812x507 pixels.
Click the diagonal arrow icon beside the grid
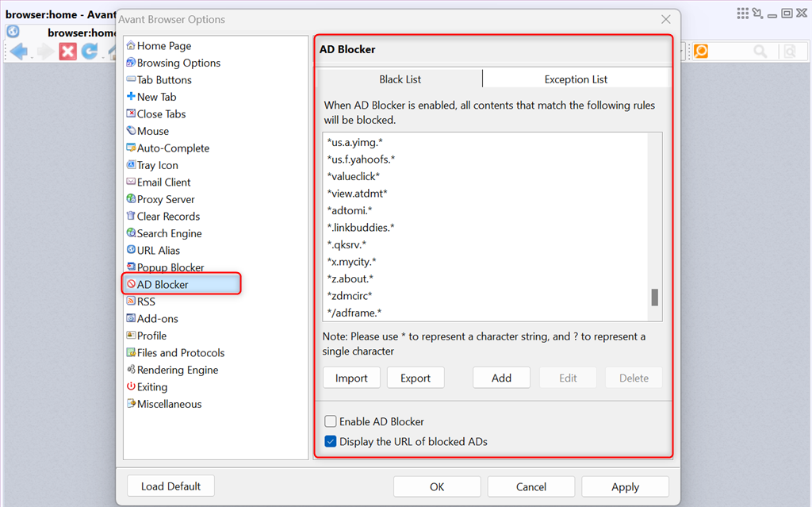pos(757,13)
